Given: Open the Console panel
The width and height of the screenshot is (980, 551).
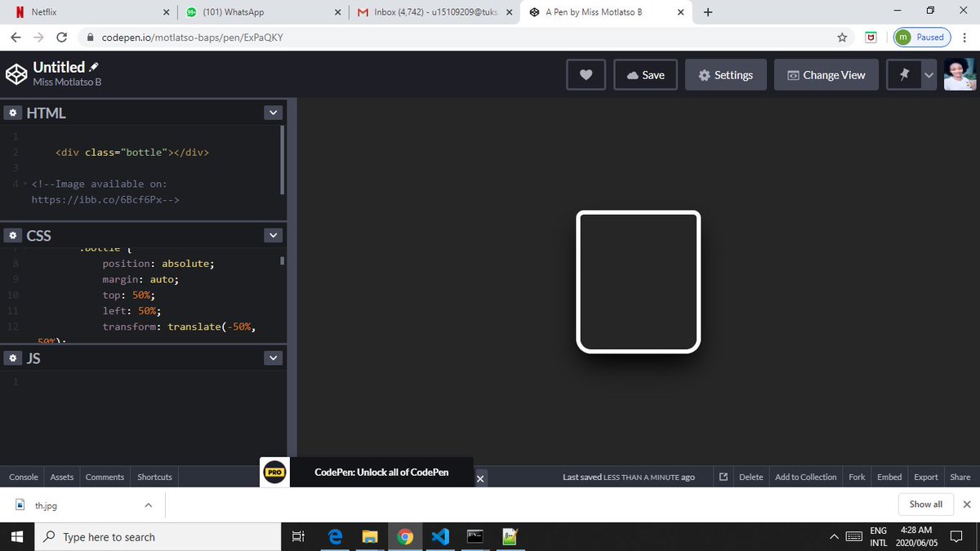Looking at the screenshot, I should pos(24,477).
